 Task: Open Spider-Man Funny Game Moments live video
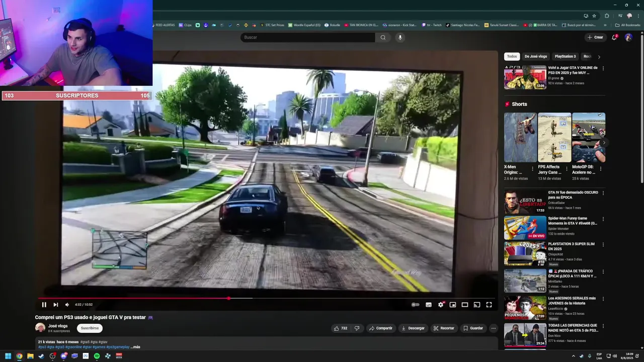pos(525,228)
